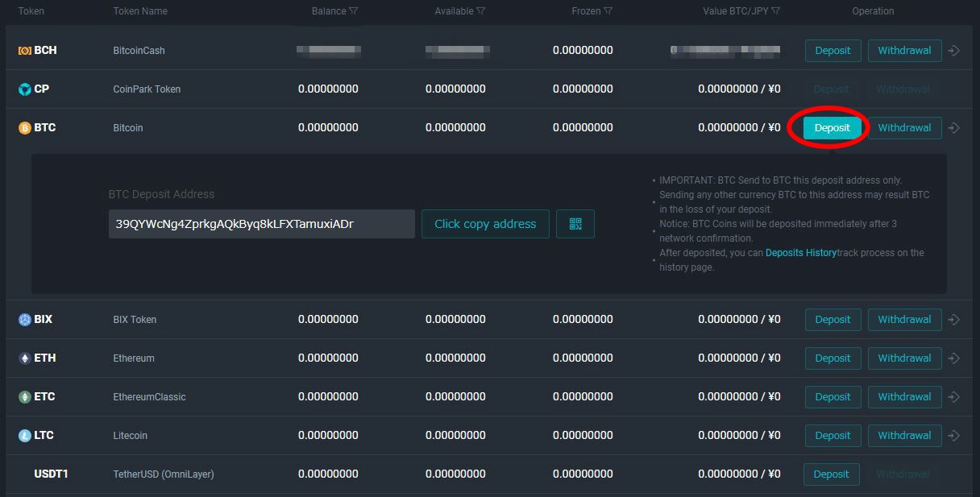This screenshot has width=980, height=497.
Task: Click the Operation column header
Action: (x=873, y=11)
